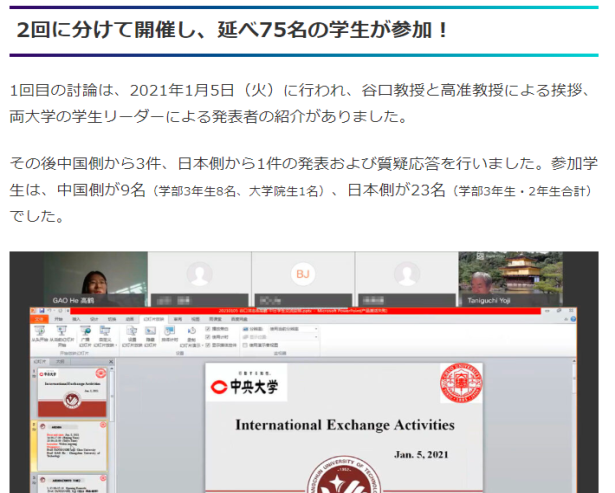615x493 pixels.
Task: Switch to the Outline tab in slide pane
Action: click(x=62, y=359)
